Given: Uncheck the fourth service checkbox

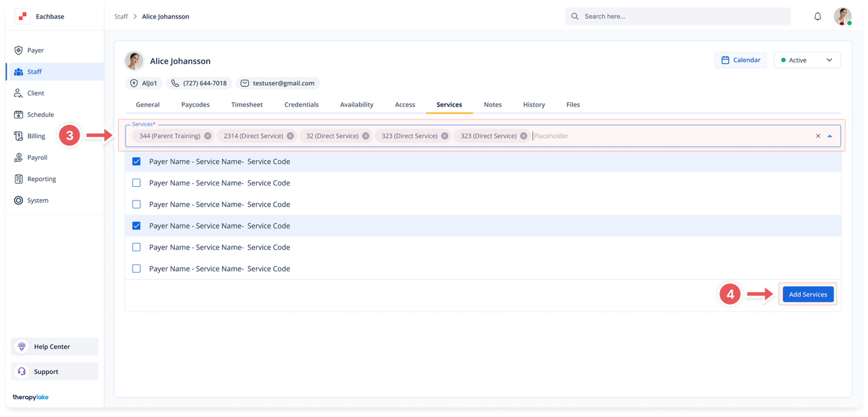Looking at the screenshot, I should pos(136,226).
